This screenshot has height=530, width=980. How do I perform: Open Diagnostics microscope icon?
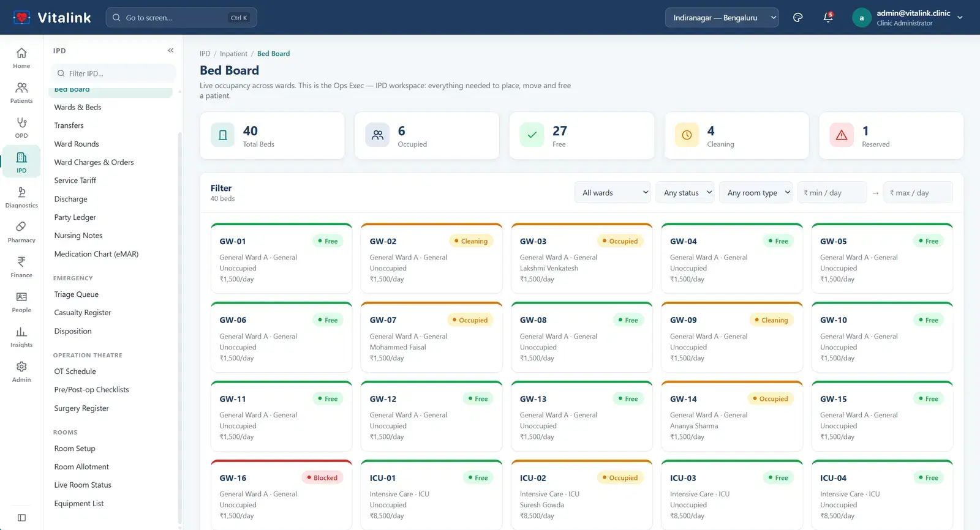21,197
